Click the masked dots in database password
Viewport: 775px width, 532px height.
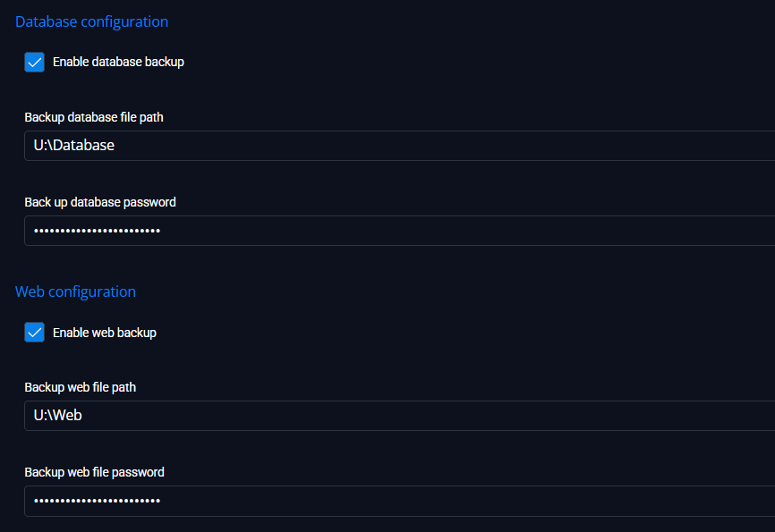click(97, 231)
